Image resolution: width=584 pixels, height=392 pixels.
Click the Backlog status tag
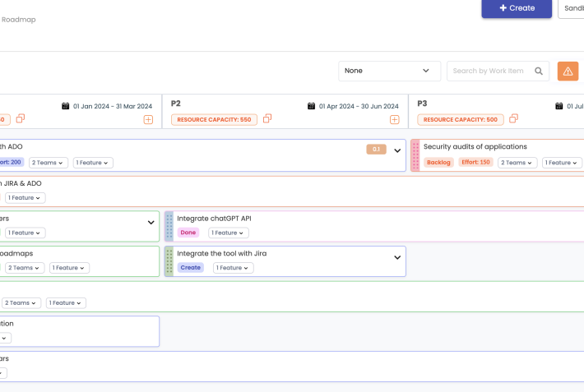(438, 163)
